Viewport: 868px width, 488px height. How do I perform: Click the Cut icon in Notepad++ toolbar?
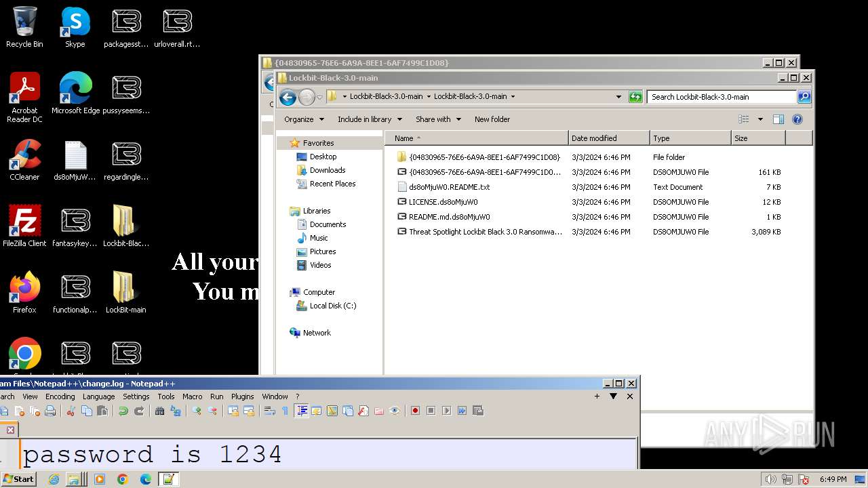point(71,411)
